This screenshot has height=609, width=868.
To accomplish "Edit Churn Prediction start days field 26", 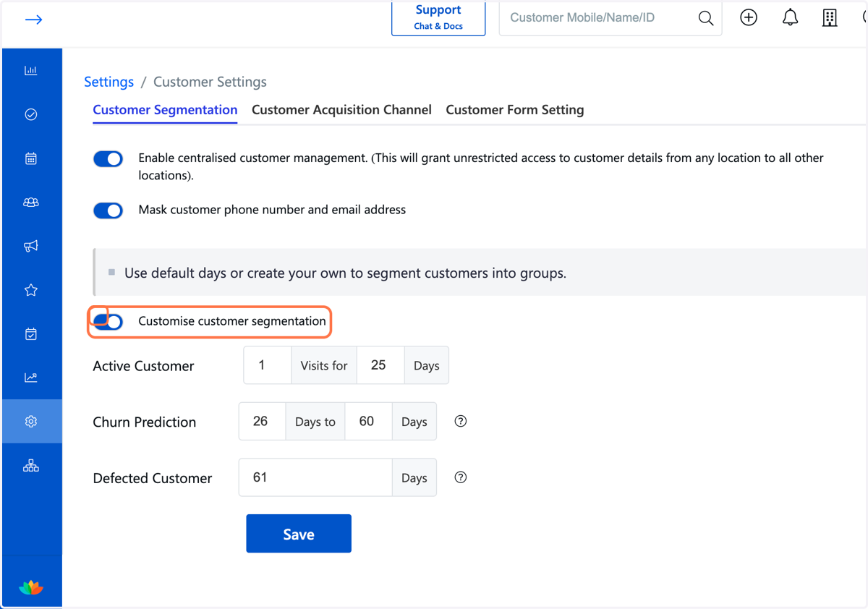I will [263, 421].
